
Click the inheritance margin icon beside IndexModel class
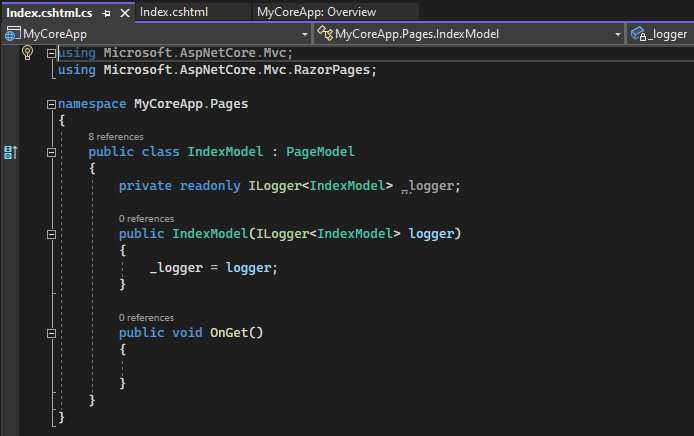pos(11,152)
